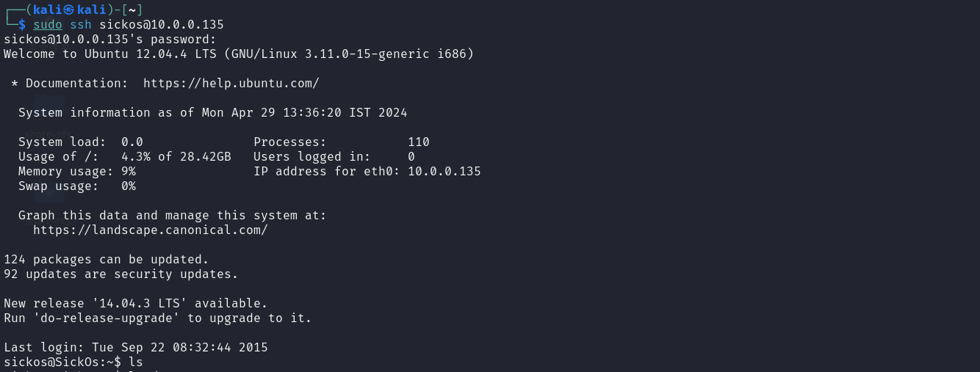The width and height of the screenshot is (980, 372).
Task: Click the 92 security updates line
Action: coord(121,274)
